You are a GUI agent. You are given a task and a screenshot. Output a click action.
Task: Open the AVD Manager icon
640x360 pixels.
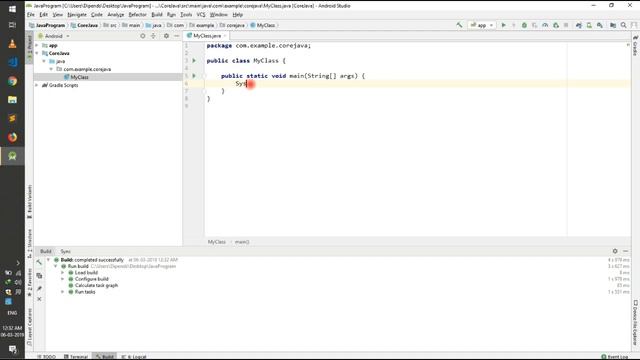[589, 25]
